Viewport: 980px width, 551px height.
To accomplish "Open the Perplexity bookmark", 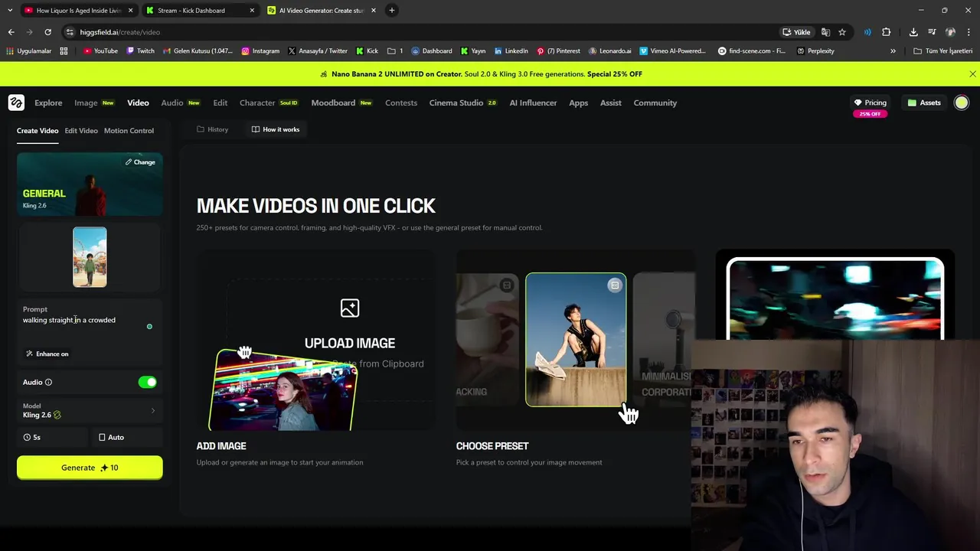I will tap(815, 51).
